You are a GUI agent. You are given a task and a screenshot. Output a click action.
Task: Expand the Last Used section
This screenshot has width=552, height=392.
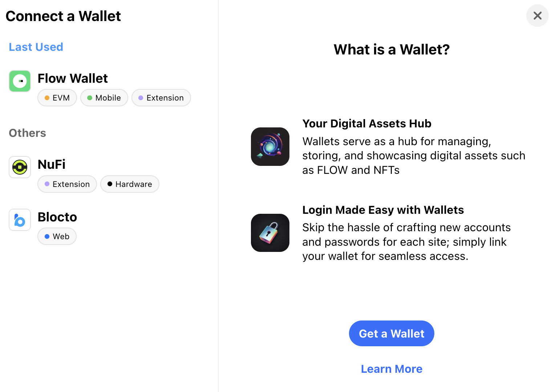coord(36,47)
